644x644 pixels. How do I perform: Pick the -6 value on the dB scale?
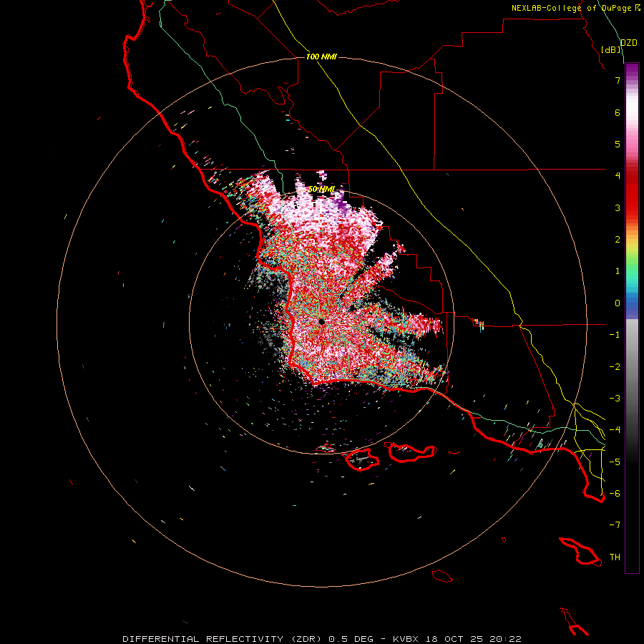coord(615,494)
